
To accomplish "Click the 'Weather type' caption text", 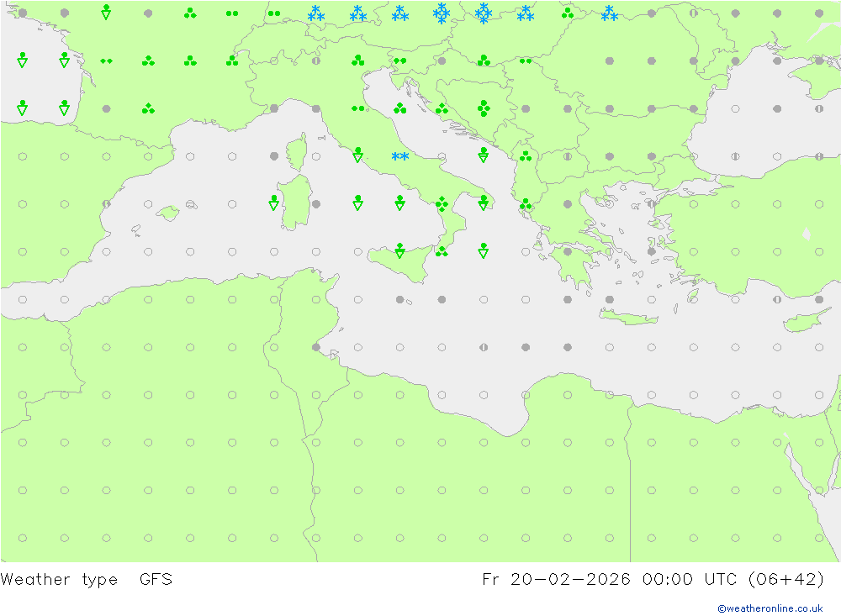I will click(59, 580).
